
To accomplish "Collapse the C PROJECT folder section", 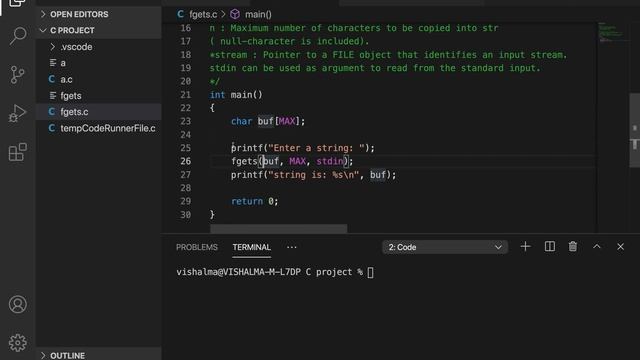I will [98, 31].
